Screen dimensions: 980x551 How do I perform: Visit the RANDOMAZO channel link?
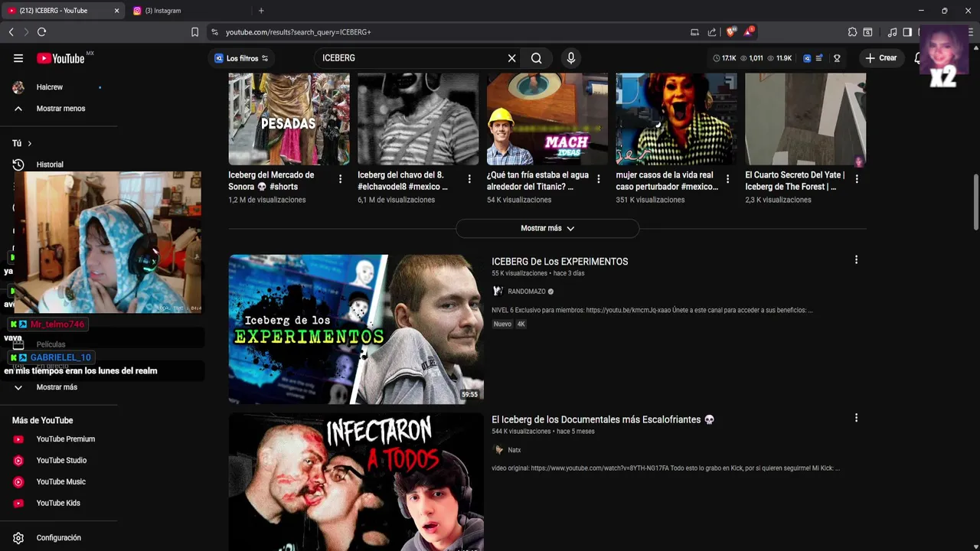(527, 292)
